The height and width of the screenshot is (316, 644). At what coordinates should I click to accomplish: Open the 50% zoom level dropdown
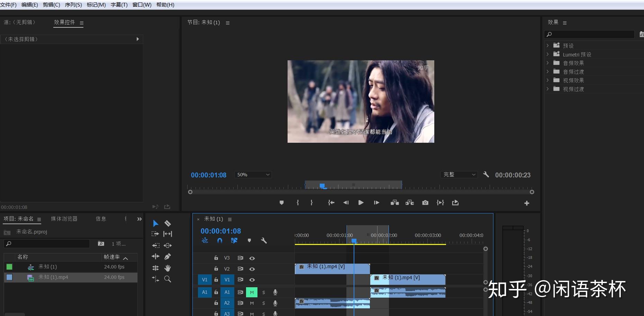pos(253,175)
